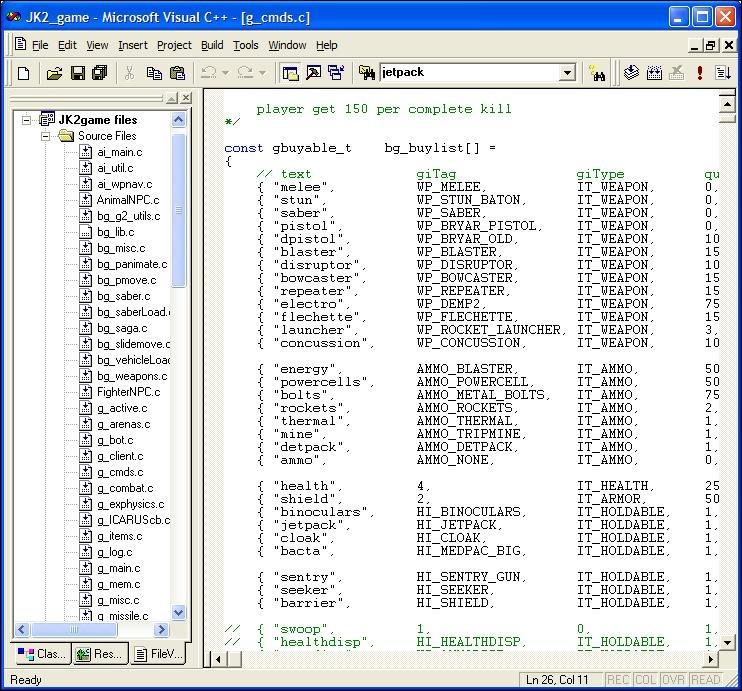This screenshot has height=691, width=742.
Task: Switch to the ClassView tab
Action: [x=41, y=654]
